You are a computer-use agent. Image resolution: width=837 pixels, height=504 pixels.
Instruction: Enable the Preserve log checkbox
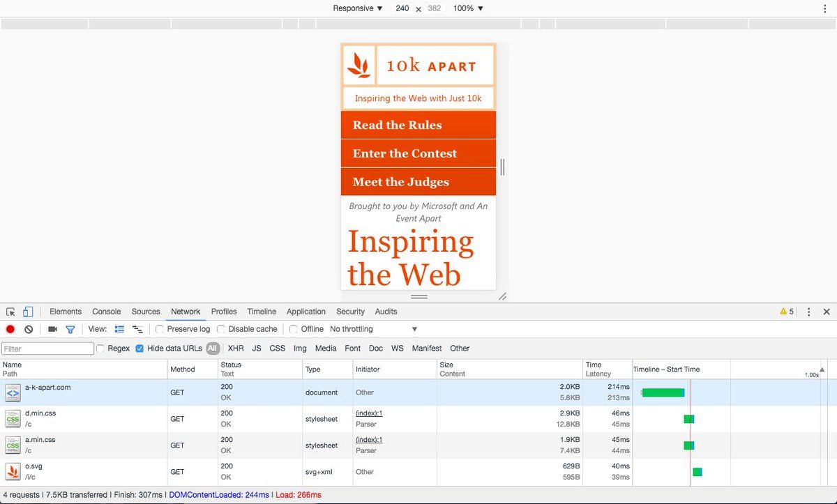(x=160, y=329)
